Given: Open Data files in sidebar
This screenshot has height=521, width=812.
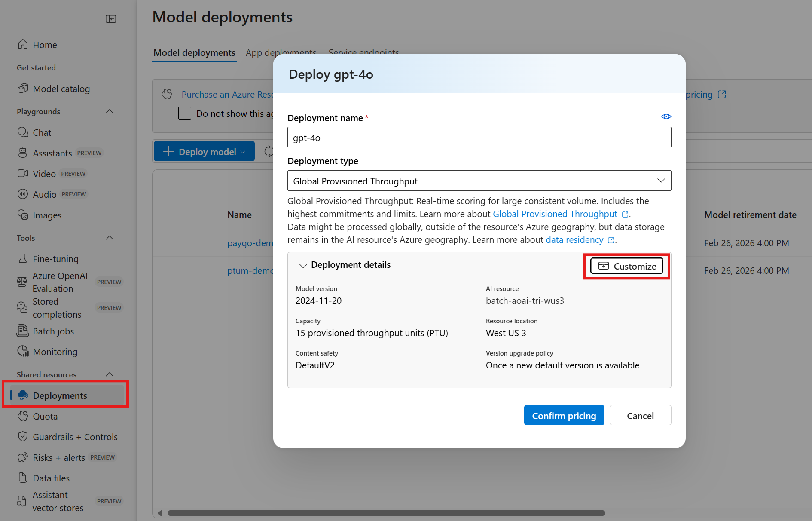Looking at the screenshot, I should click(x=51, y=478).
